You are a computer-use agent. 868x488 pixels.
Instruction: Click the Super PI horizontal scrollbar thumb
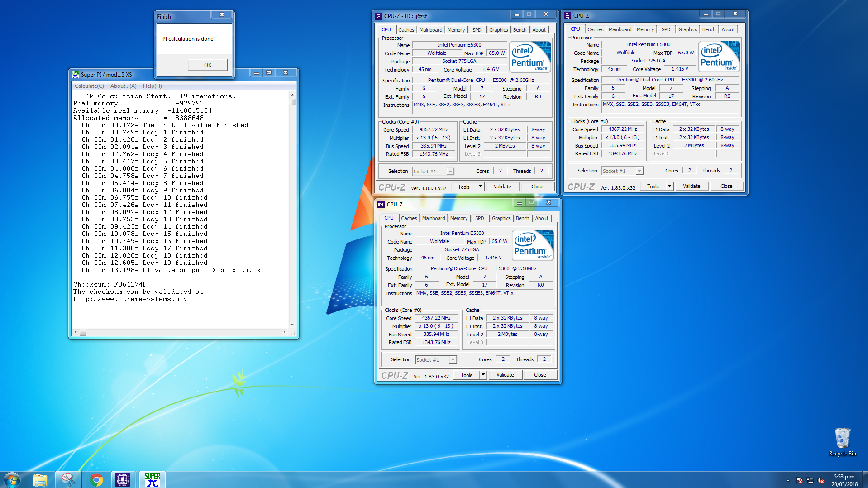83,332
